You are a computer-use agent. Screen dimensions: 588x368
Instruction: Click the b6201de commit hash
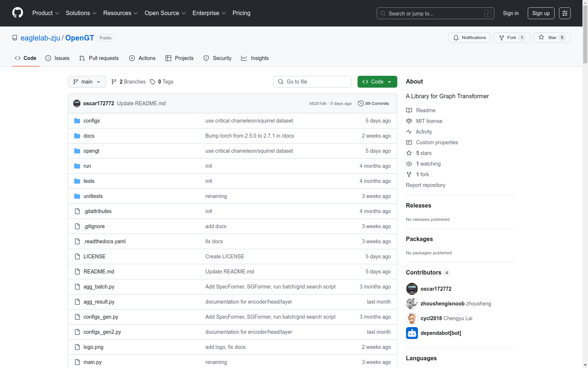click(x=318, y=103)
